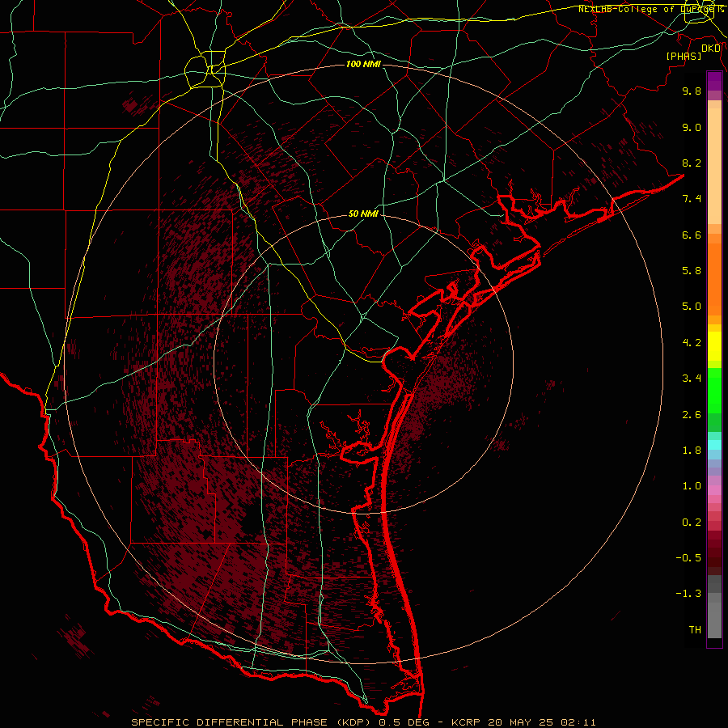Click the 0.2 value on the color scale
The width and height of the screenshot is (728, 728).
tap(692, 523)
